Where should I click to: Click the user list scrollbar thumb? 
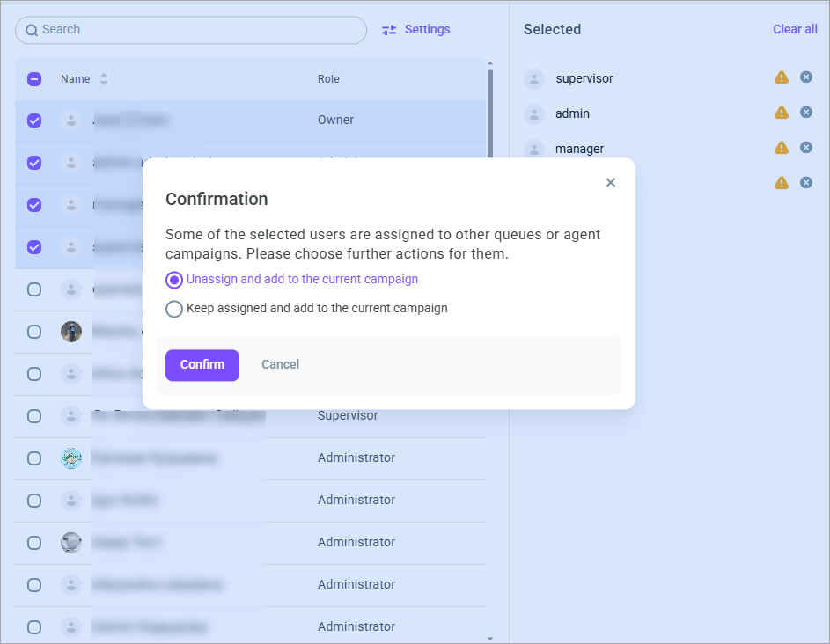(490, 113)
